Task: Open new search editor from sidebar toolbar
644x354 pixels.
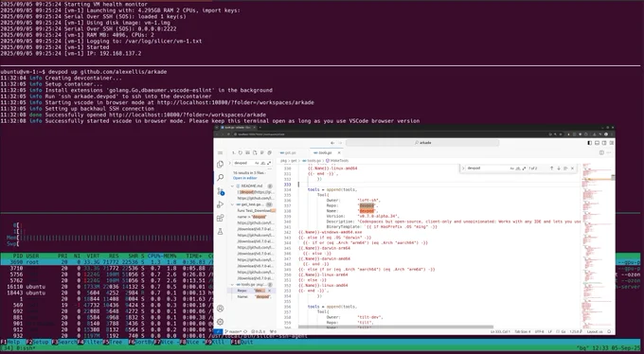Action: (x=255, y=152)
